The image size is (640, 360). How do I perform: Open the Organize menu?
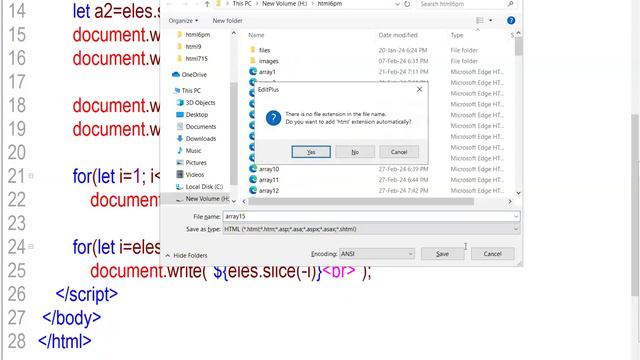click(183, 20)
